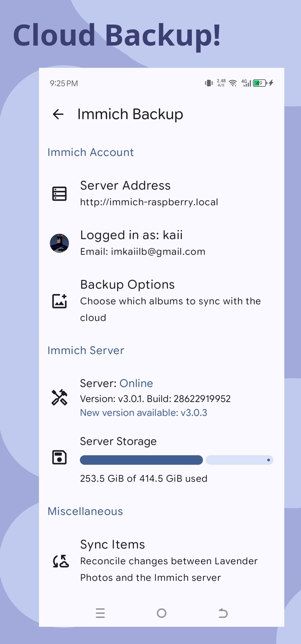The height and width of the screenshot is (644, 301).
Task: Tap the Android home circle button
Action: click(162, 613)
